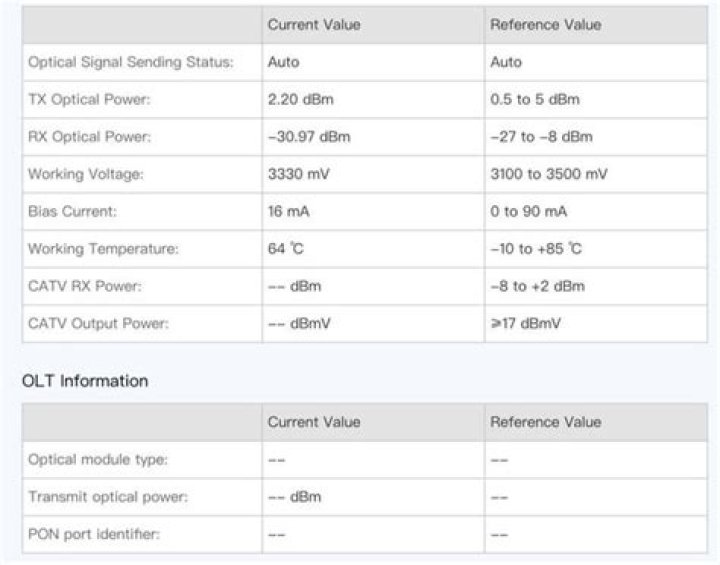Click the Optical module type label
Viewport: 720px width, 565px height.
(98, 460)
